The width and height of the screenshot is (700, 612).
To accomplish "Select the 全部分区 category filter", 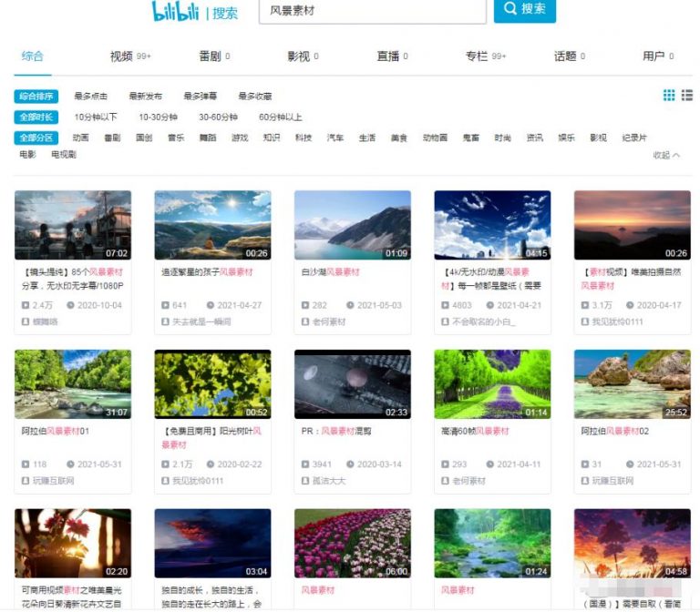I will point(35,138).
